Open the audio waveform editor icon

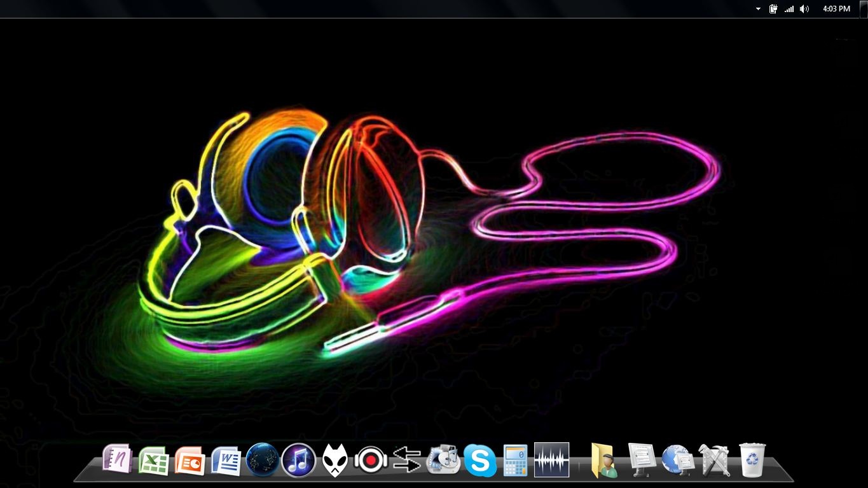(551, 459)
